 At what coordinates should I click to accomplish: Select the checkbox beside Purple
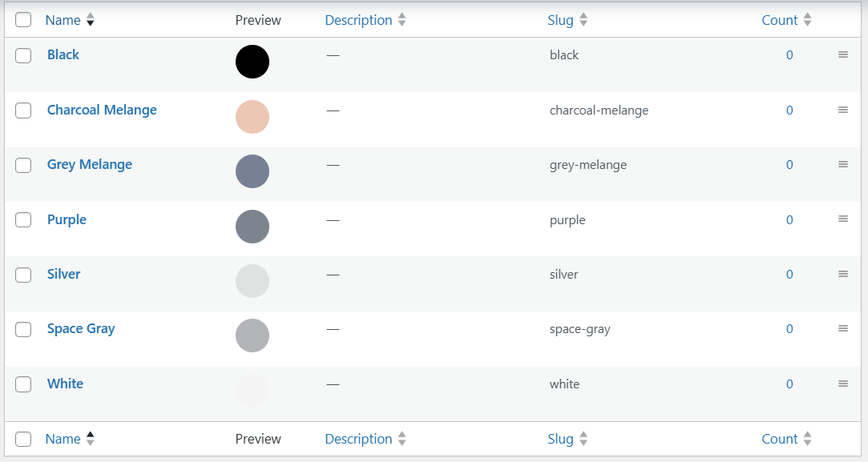tap(23, 219)
